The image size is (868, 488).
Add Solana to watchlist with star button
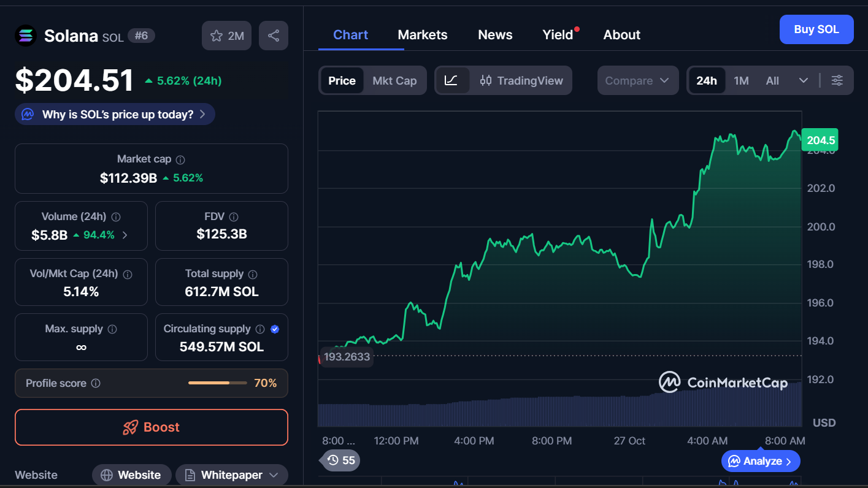coord(227,36)
